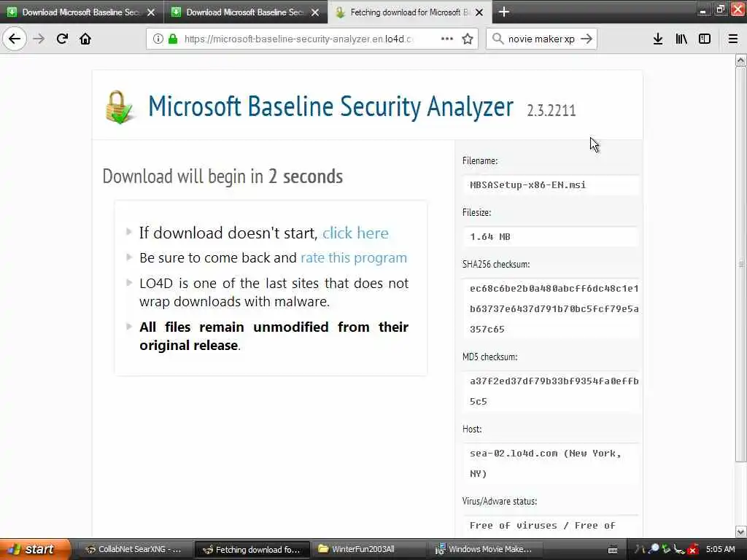747x560 pixels.
Task: Click the MD5 checksum value
Action: coord(554,391)
